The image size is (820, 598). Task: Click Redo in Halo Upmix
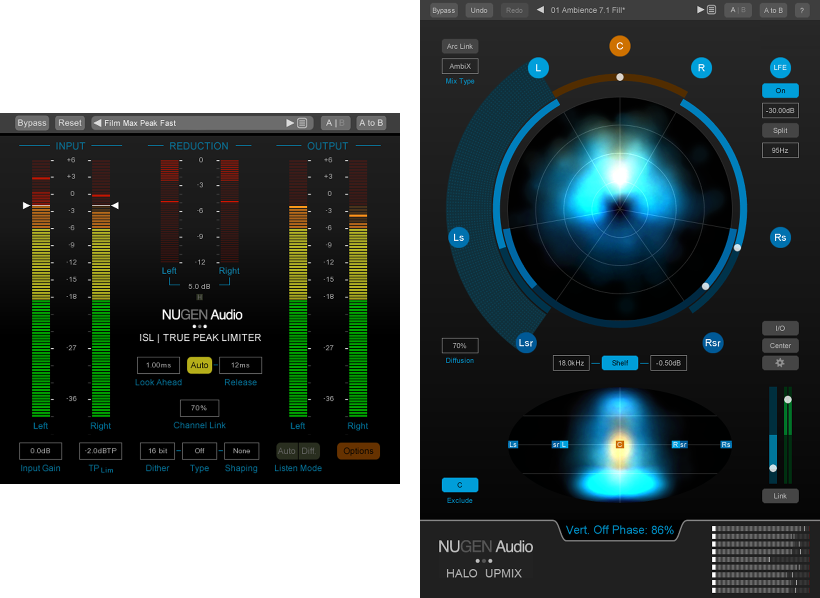click(514, 10)
